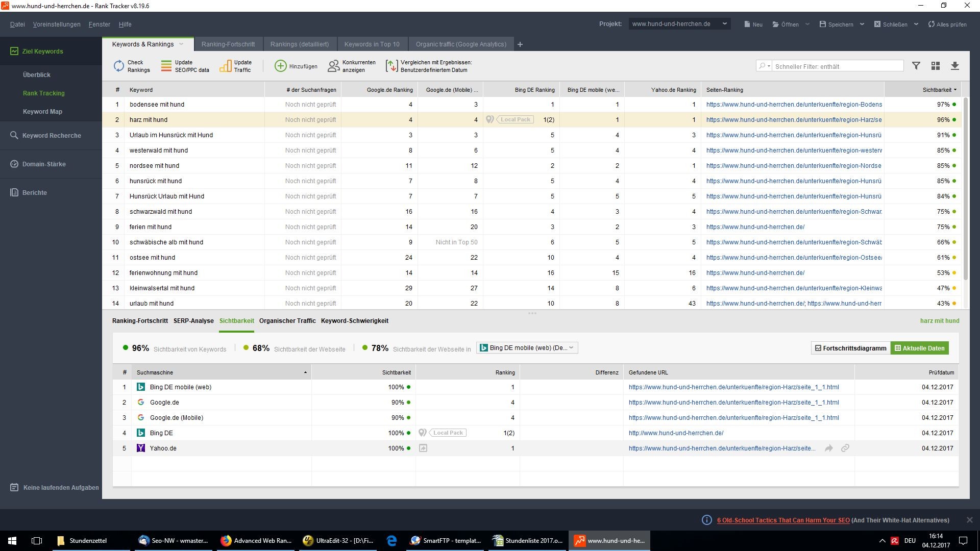980x551 pixels.
Task: Add a new workspace tab with plus icon
Action: [x=520, y=44]
